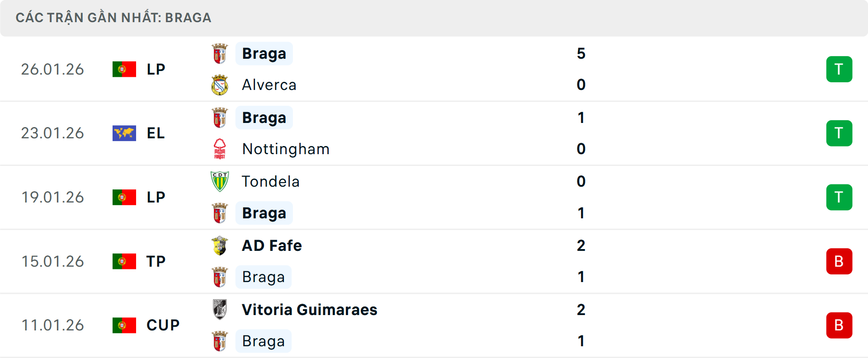
Task: Click the Portugal flag on the 26.01.26 row
Action: (x=124, y=69)
